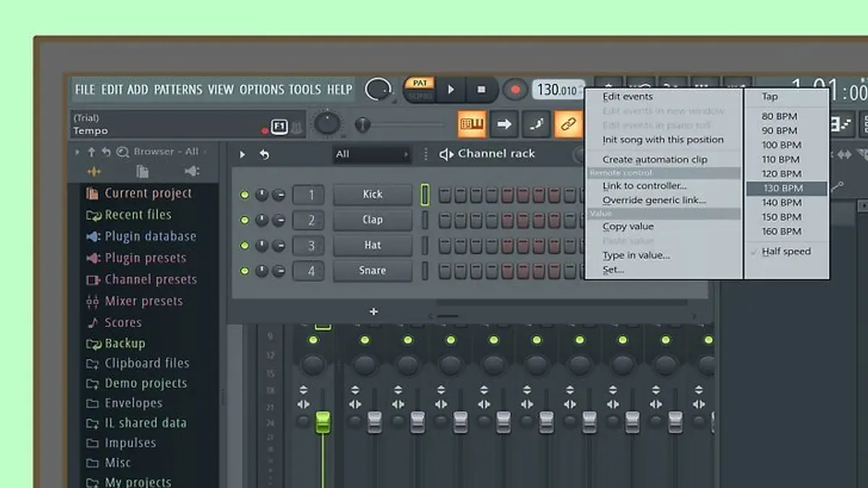This screenshot has height=488, width=868.
Task: Click the F1 help icon in hint bar
Action: click(x=279, y=127)
